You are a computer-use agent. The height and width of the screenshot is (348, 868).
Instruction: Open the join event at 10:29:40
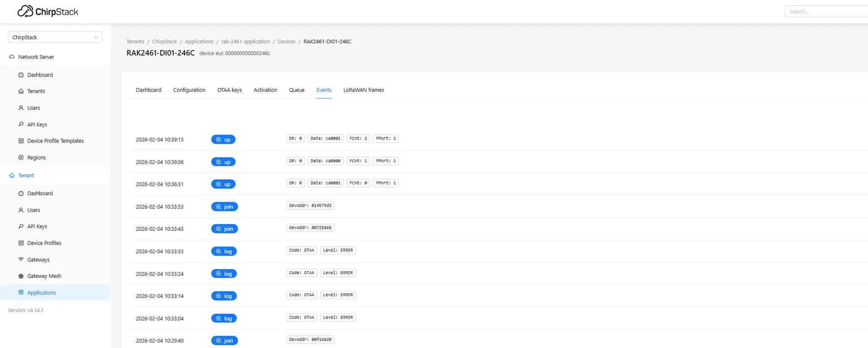pos(225,341)
